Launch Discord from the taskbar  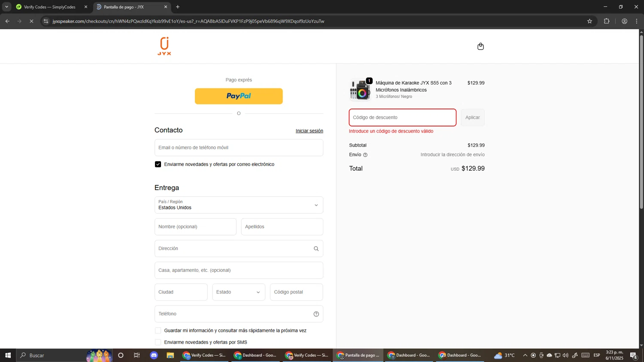point(154,355)
